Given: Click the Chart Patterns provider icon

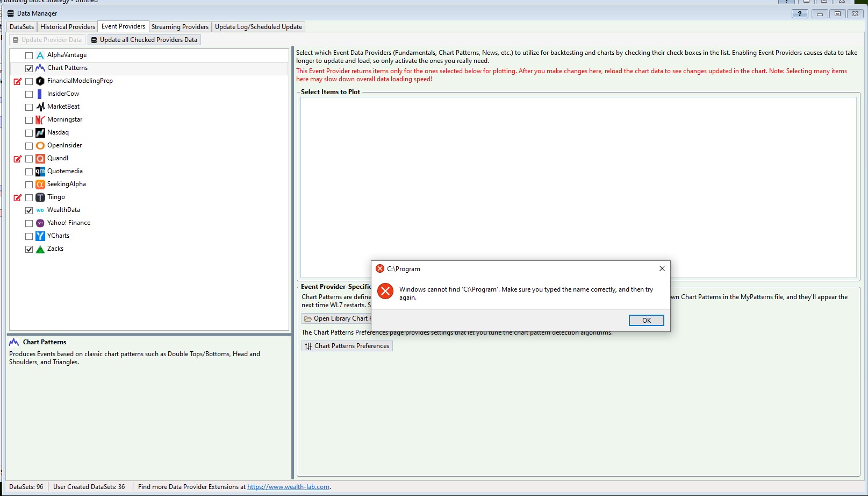Looking at the screenshot, I should coord(40,68).
